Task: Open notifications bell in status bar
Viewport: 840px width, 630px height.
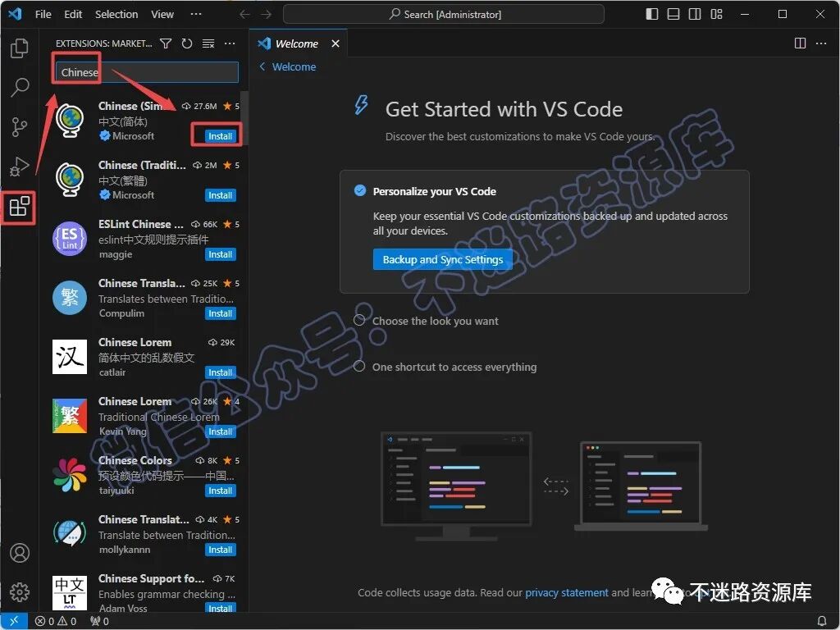Action: [x=822, y=622]
